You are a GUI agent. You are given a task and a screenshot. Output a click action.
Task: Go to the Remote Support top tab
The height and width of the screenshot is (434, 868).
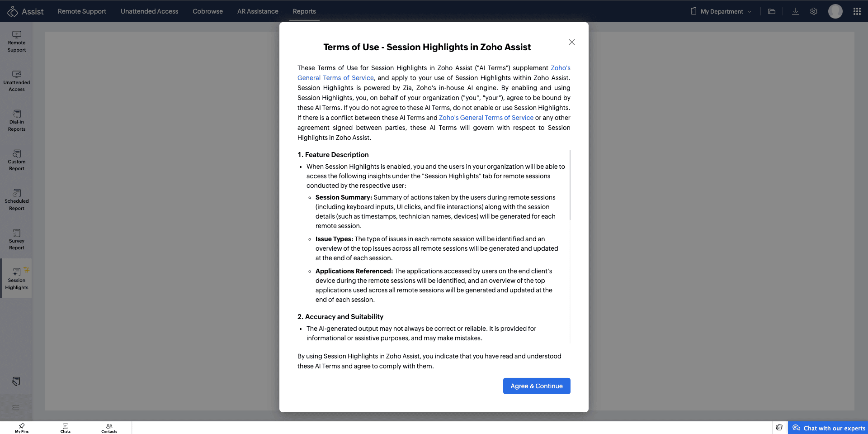click(82, 11)
